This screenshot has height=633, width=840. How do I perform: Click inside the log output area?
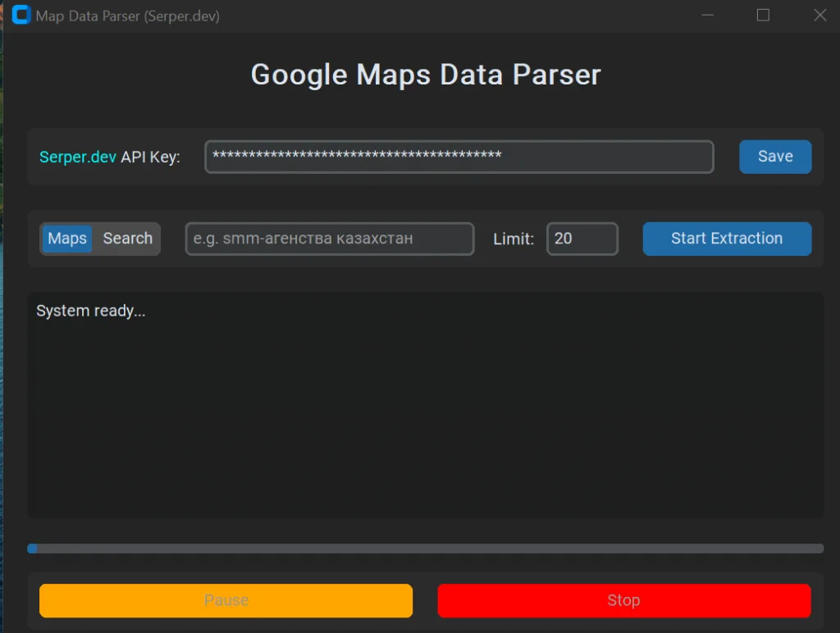click(425, 410)
